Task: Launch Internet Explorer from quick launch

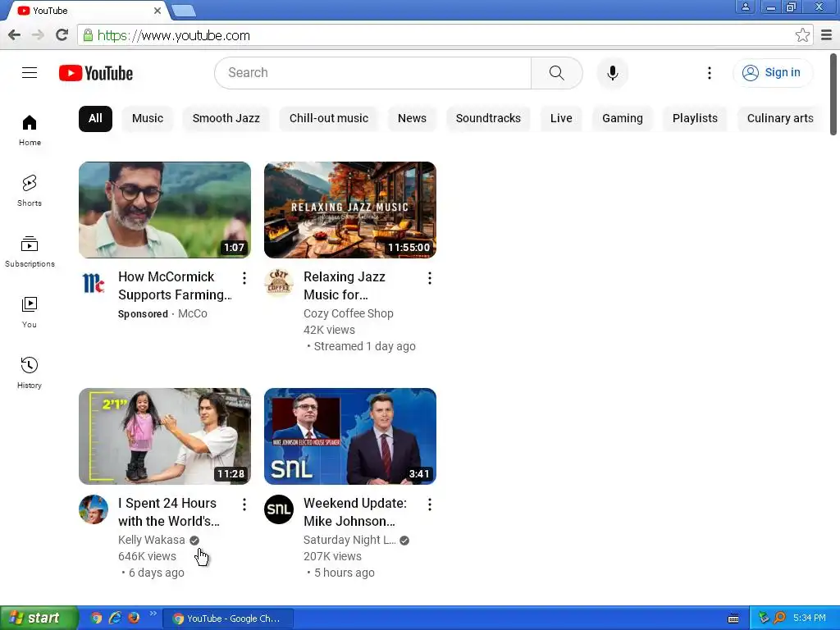Action: pos(115,618)
